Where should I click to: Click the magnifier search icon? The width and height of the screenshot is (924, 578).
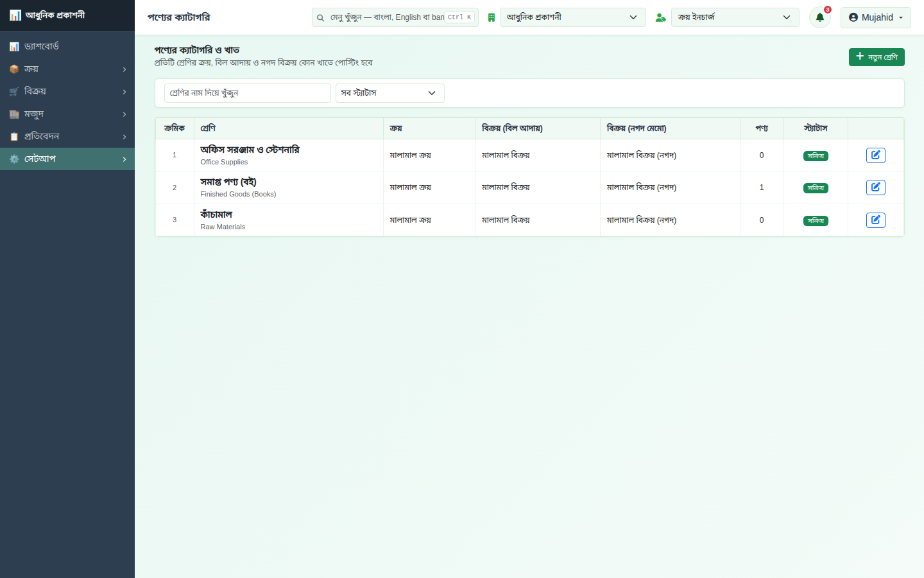click(x=320, y=18)
